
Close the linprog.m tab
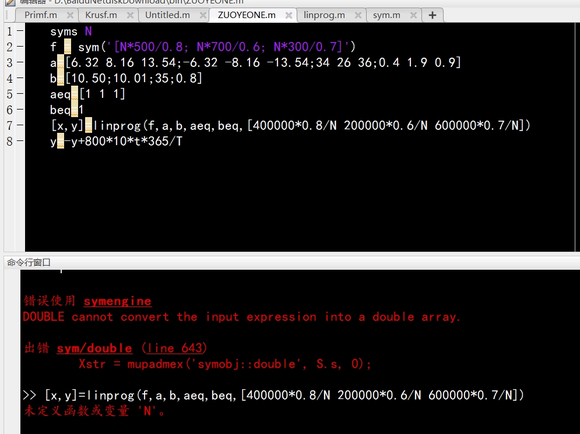click(358, 15)
